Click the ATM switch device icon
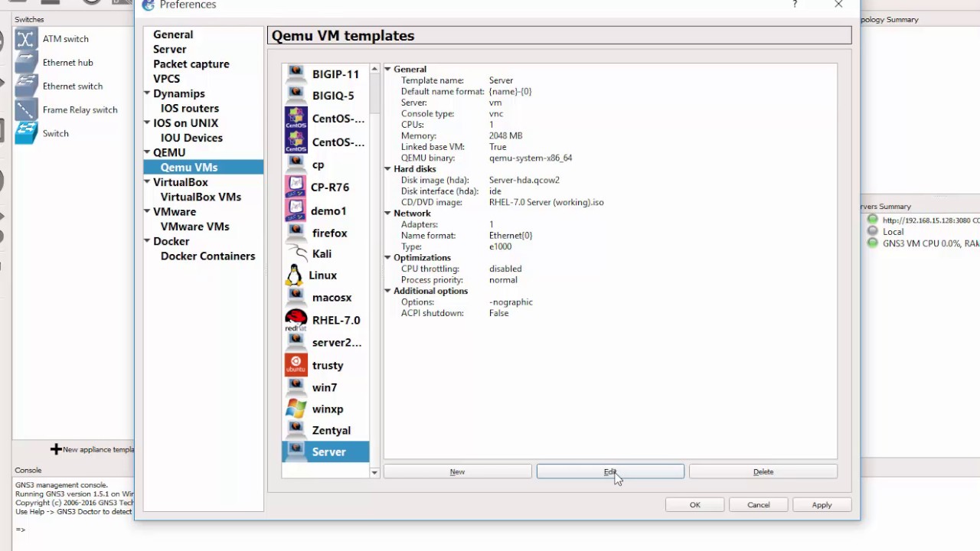980x551 pixels. [x=26, y=39]
